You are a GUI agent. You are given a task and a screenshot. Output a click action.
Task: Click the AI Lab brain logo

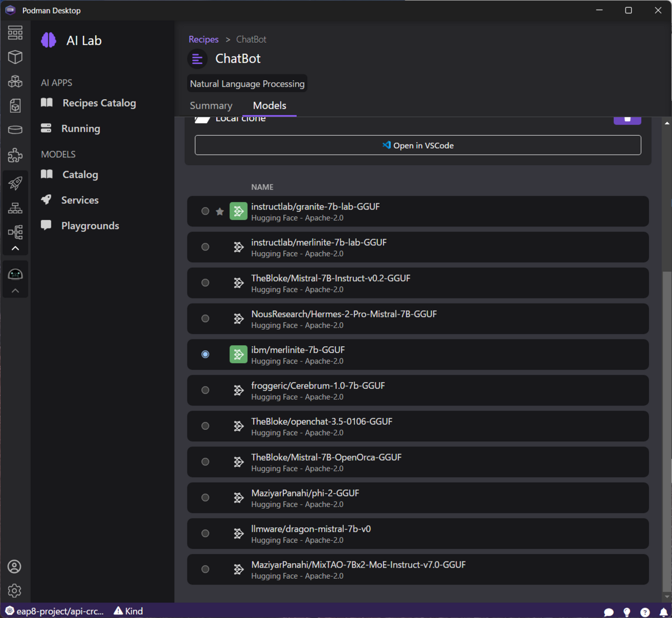[x=49, y=40]
